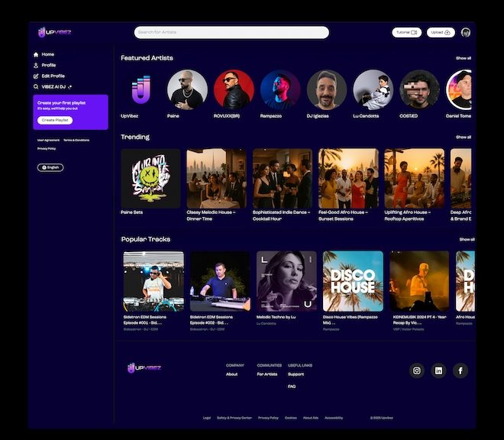Click the Profile person icon
504x440 pixels.
point(36,65)
